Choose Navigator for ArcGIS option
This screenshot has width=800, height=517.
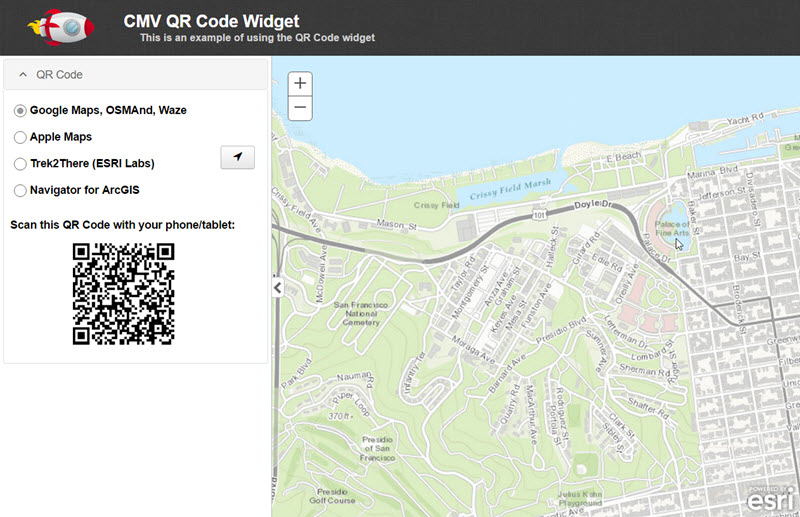(x=20, y=190)
